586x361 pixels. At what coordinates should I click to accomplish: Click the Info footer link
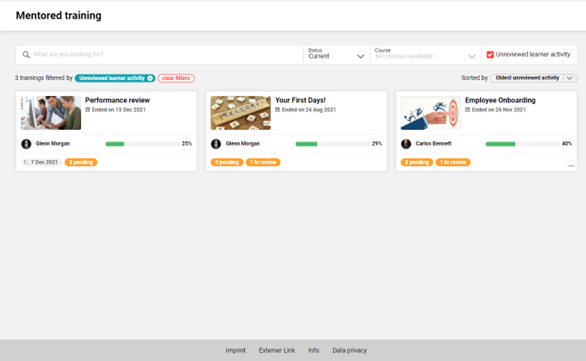click(314, 351)
